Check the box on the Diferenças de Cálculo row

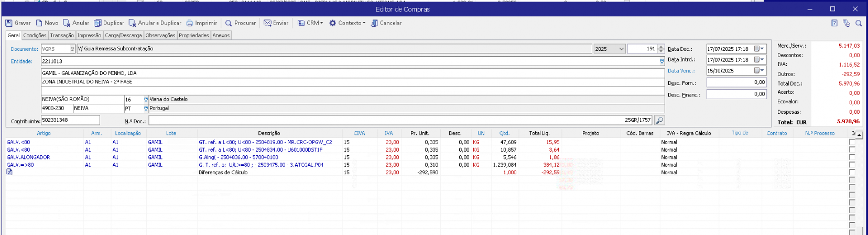pos(852,173)
